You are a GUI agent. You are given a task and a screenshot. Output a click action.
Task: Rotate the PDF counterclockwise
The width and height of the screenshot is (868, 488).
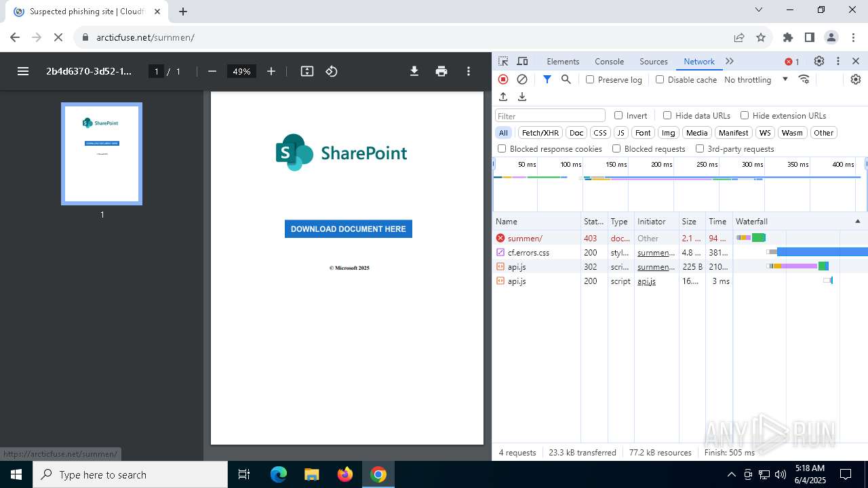pyautogui.click(x=332, y=71)
